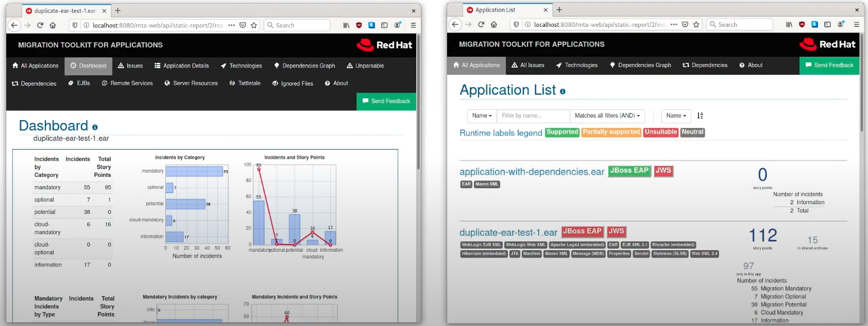
Task: Click the Partially supported legend label
Action: [x=611, y=132]
